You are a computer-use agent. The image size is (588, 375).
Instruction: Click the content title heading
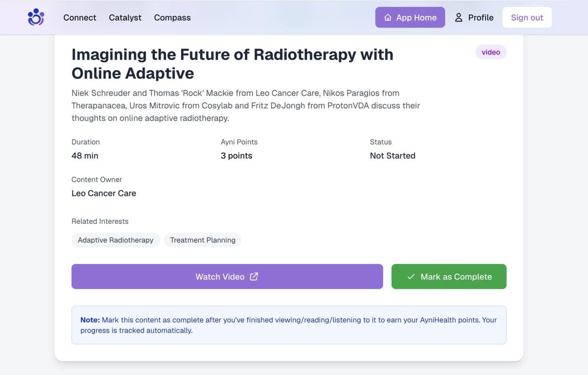coord(232,64)
